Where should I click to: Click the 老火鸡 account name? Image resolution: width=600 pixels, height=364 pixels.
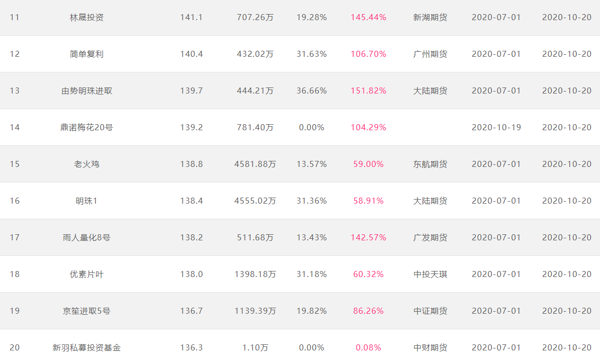pyautogui.click(x=87, y=164)
